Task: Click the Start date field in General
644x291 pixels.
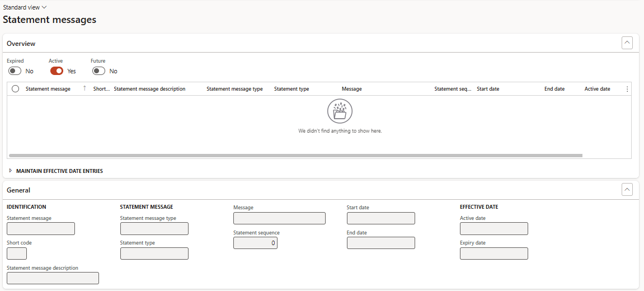Action: pos(380,218)
